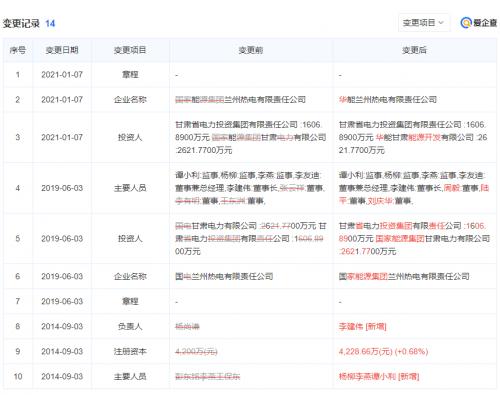500x395 pixels.
Task: Click the 序号 column header
Action: pos(18,50)
